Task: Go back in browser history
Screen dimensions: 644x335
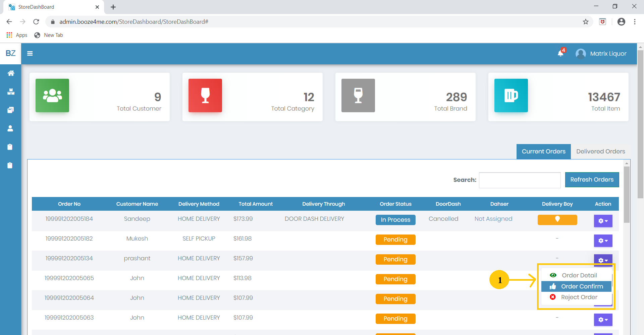Action: pos(9,22)
